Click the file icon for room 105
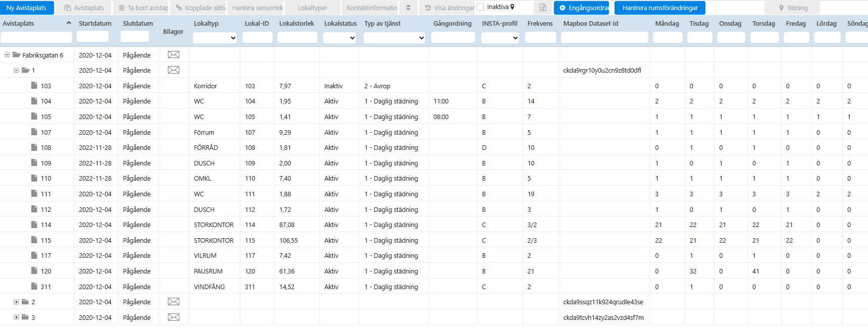This screenshot has width=868, height=333. pos(34,116)
